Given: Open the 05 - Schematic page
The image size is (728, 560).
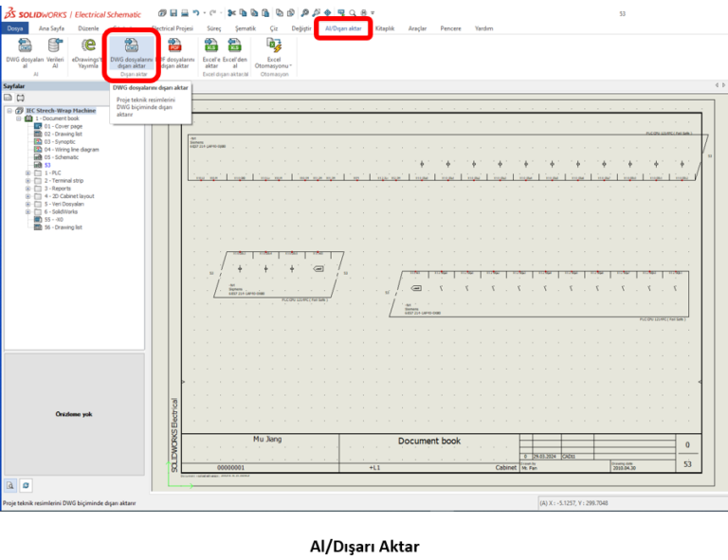Looking at the screenshot, I should click(x=61, y=156).
